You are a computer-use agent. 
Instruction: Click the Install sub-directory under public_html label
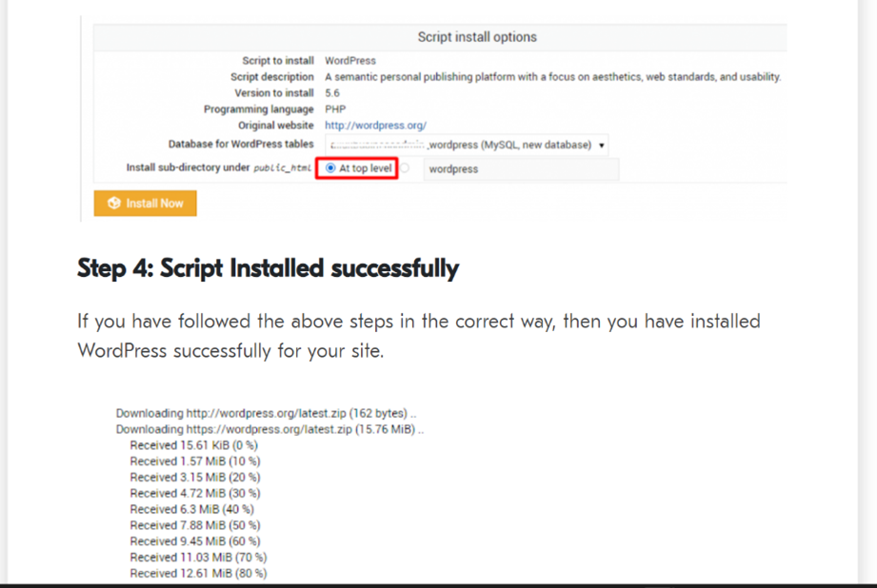click(220, 168)
